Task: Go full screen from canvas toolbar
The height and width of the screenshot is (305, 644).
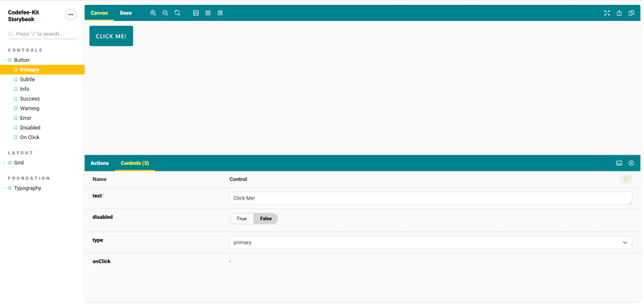Action: pos(607,13)
